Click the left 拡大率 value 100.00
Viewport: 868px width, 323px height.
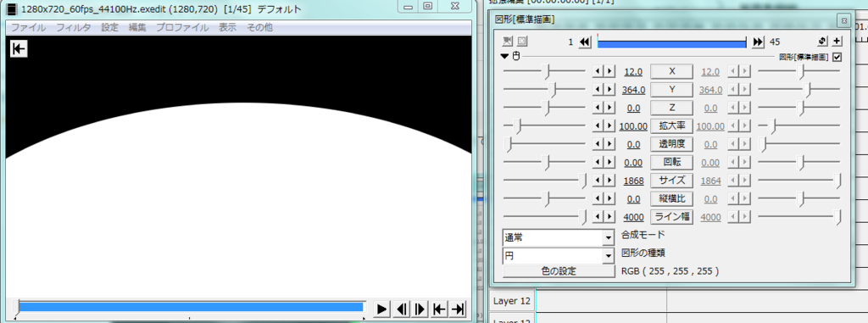[x=633, y=126]
